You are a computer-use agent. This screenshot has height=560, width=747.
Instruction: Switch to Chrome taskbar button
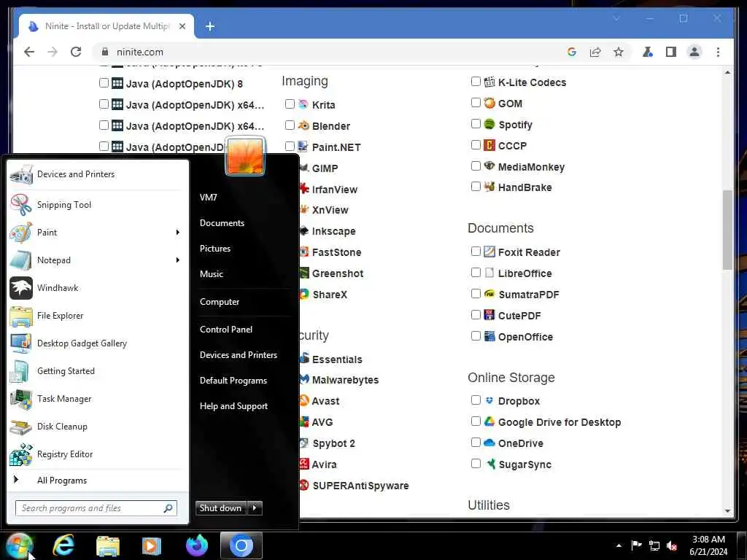coord(241,545)
